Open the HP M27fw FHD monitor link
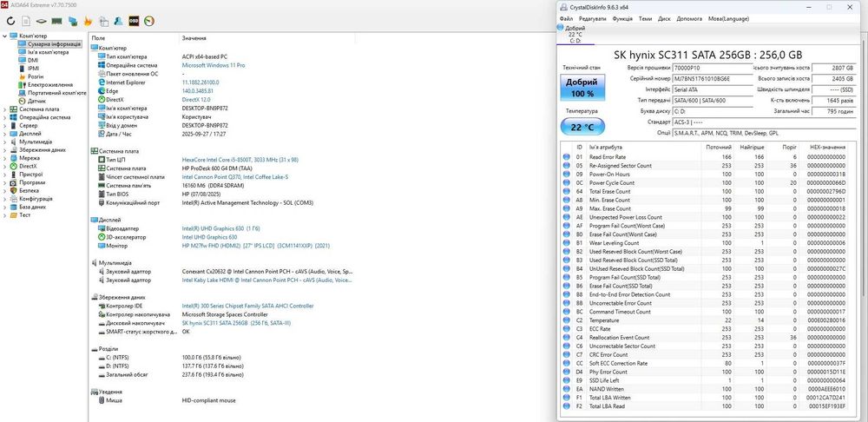The width and height of the screenshot is (868, 422). coord(256,246)
